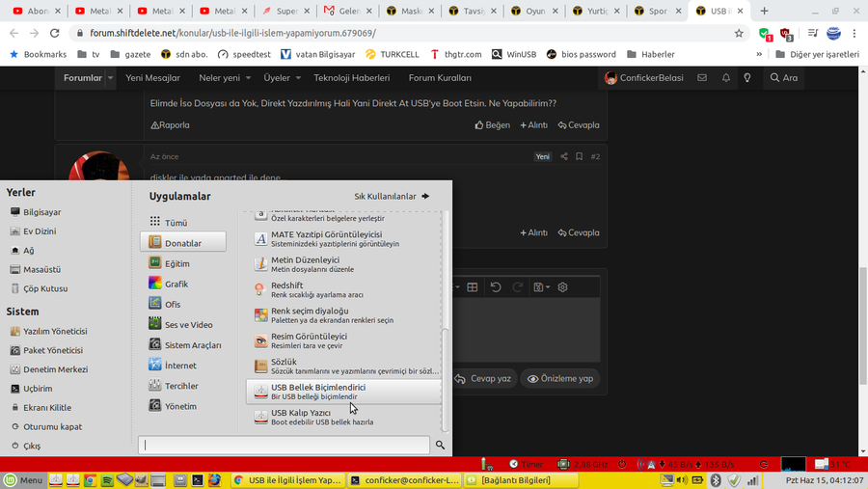Open volume control tray icon
The height and width of the screenshot is (489, 868).
pos(682,480)
